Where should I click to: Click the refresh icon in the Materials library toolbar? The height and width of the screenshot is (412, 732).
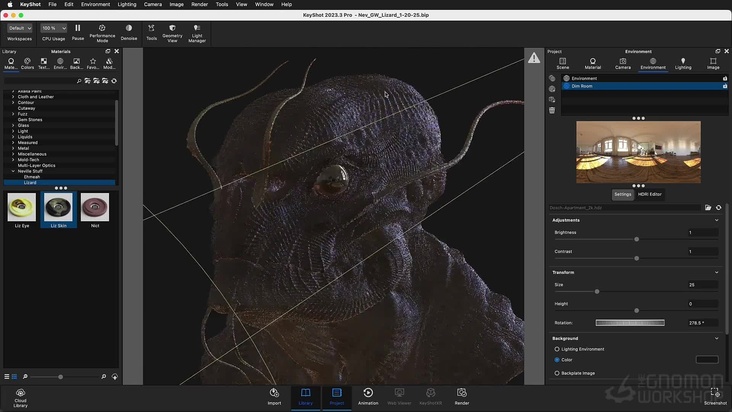click(x=114, y=81)
